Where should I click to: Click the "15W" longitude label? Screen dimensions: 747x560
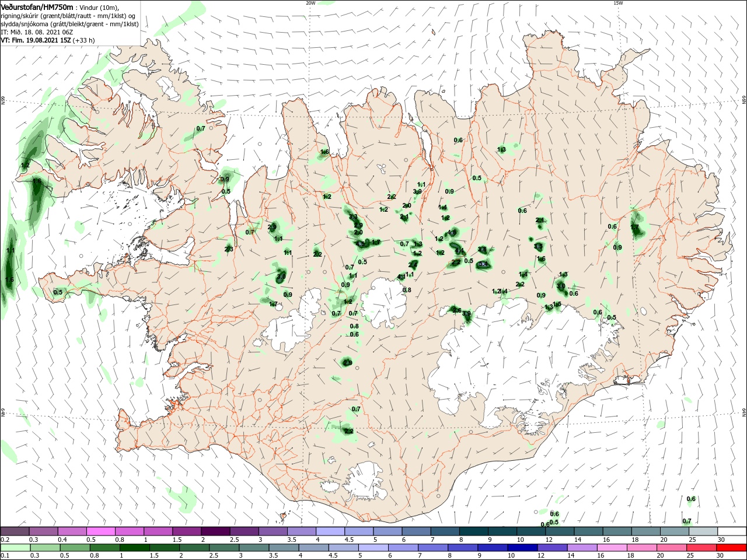point(618,3)
